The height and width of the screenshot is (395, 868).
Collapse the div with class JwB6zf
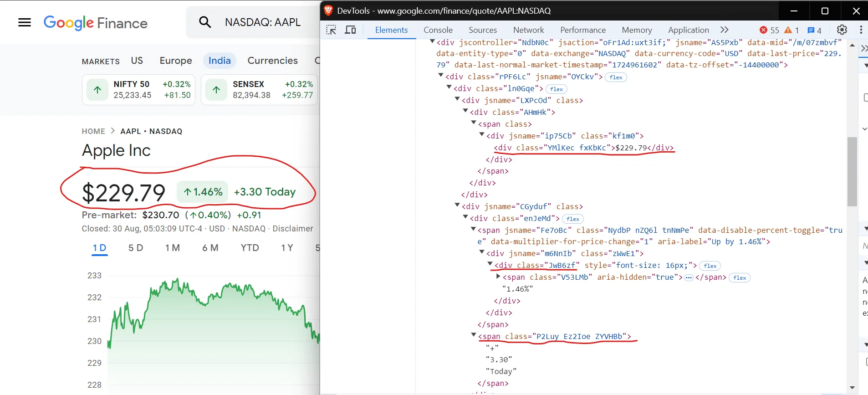(x=490, y=265)
